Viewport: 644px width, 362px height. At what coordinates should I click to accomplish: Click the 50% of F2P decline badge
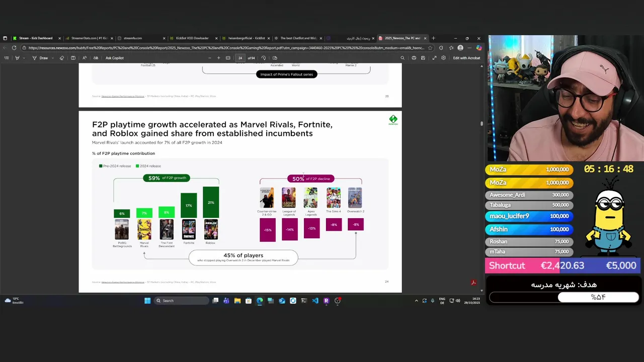(311, 178)
